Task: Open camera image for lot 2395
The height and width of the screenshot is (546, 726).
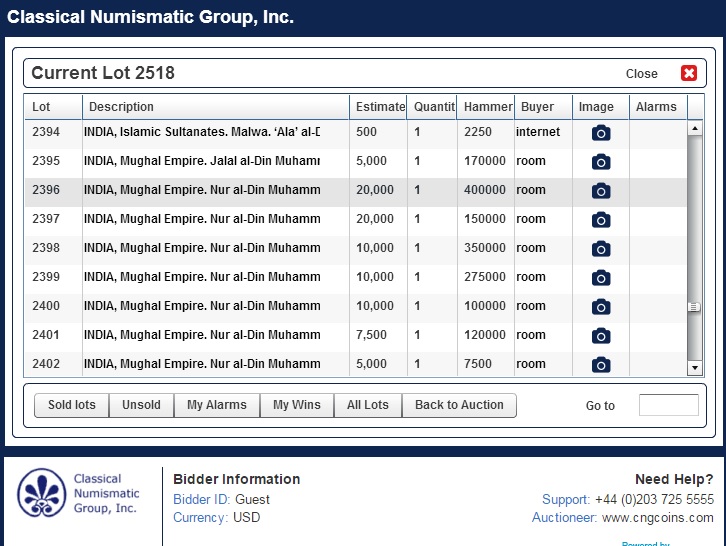Action: coord(600,162)
